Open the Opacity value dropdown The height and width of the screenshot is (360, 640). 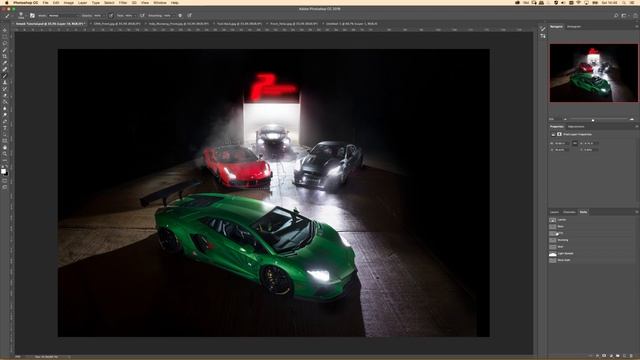click(x=100, y=16)
